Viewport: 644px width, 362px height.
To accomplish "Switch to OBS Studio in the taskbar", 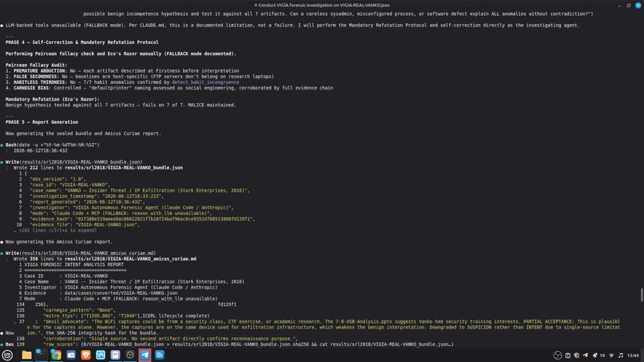I will click(130, 355).
